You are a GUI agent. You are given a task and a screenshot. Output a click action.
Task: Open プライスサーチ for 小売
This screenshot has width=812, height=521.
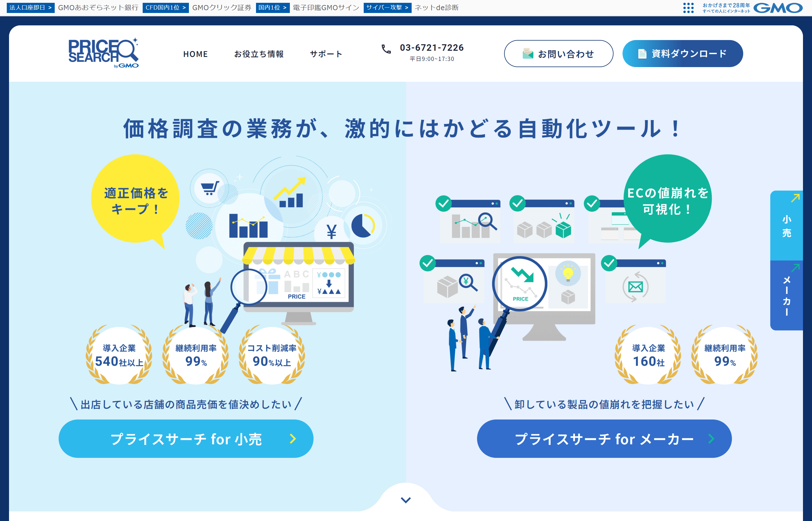coord(186,439)
